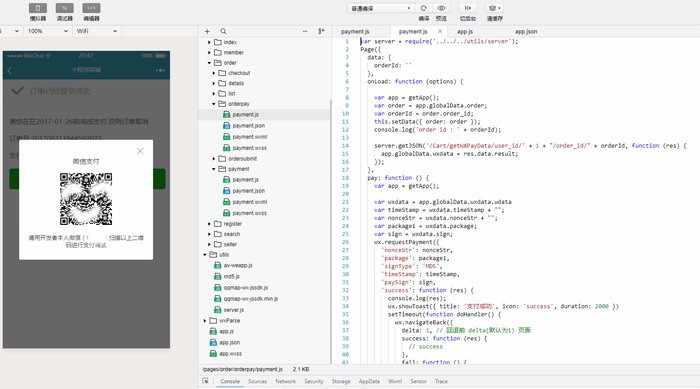Open payment.wxss under payment folder
The height and width of the screenshot is (389, 700).
point(249,213)
